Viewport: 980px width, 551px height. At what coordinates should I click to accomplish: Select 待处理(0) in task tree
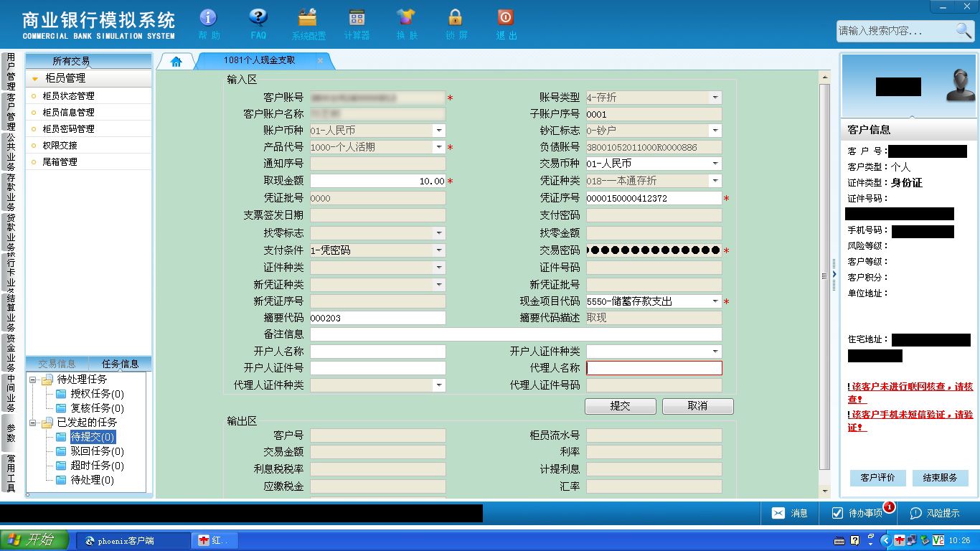click(92, 480)
